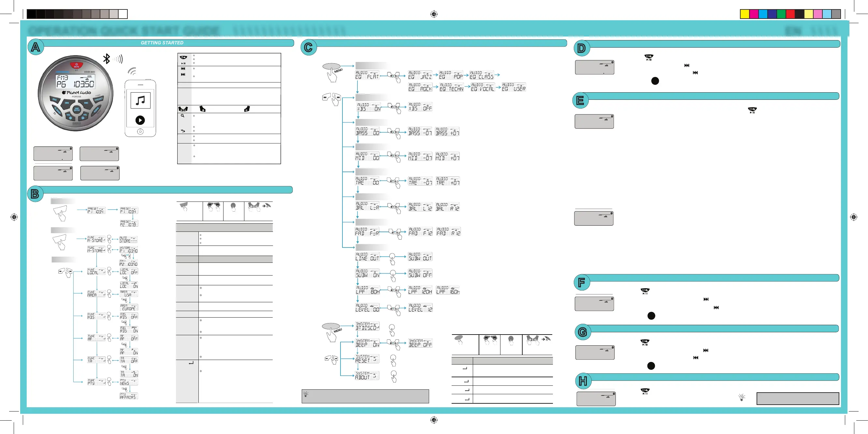Click the single volume-plus button icon in table
The height and width of the screenshot is (434, 868).
tap(247, 109)
